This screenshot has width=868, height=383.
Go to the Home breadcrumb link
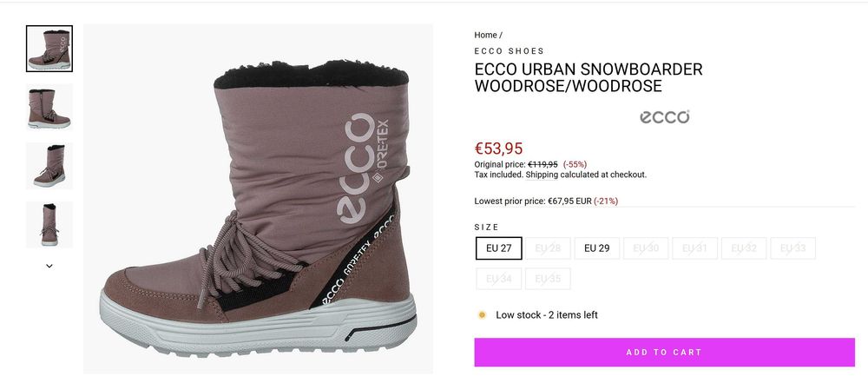(485, 35)
